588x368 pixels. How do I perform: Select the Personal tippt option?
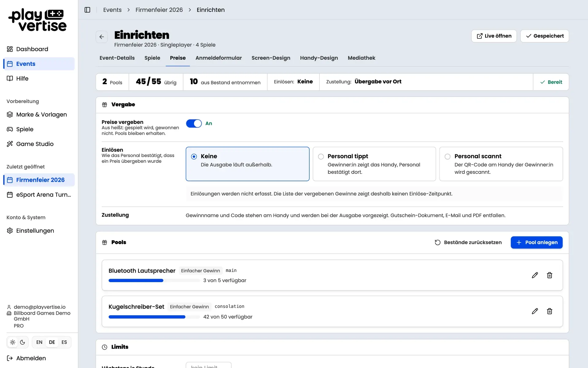(x=374, y=164)
